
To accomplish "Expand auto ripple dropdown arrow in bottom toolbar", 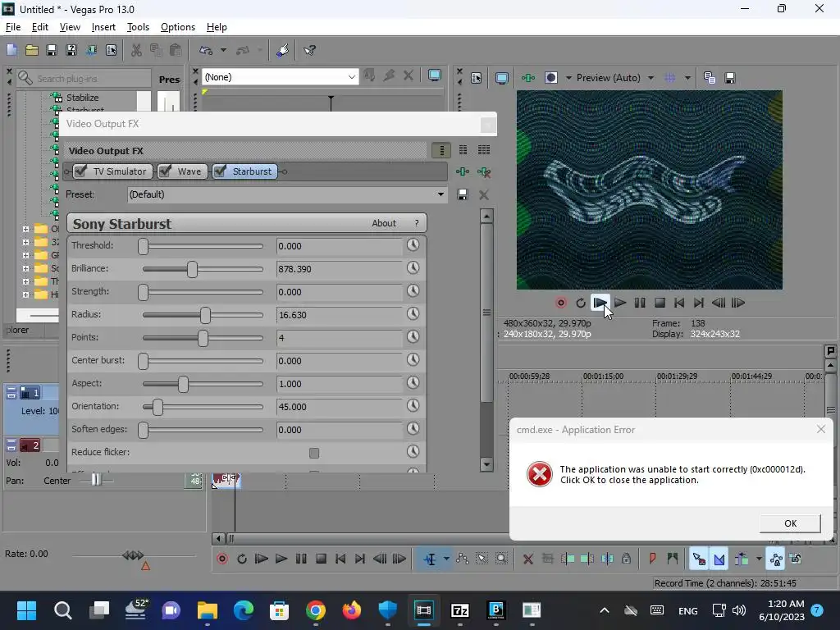I will (x=759, y=559).
